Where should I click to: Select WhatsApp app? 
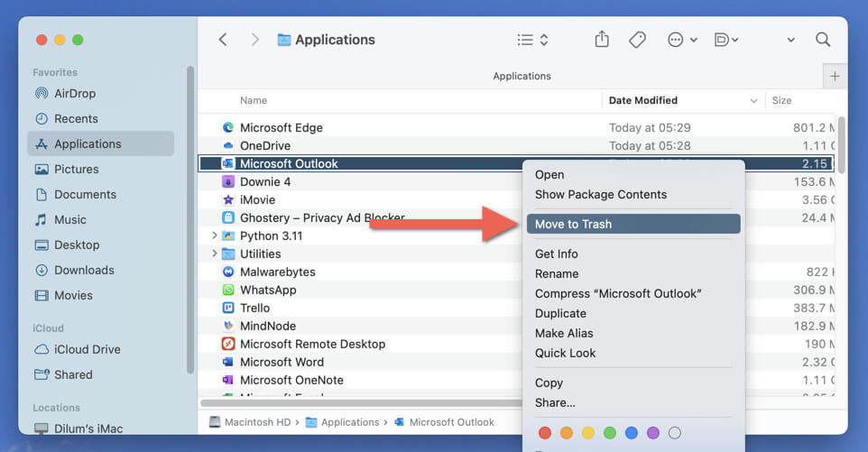tap(360, 290)
